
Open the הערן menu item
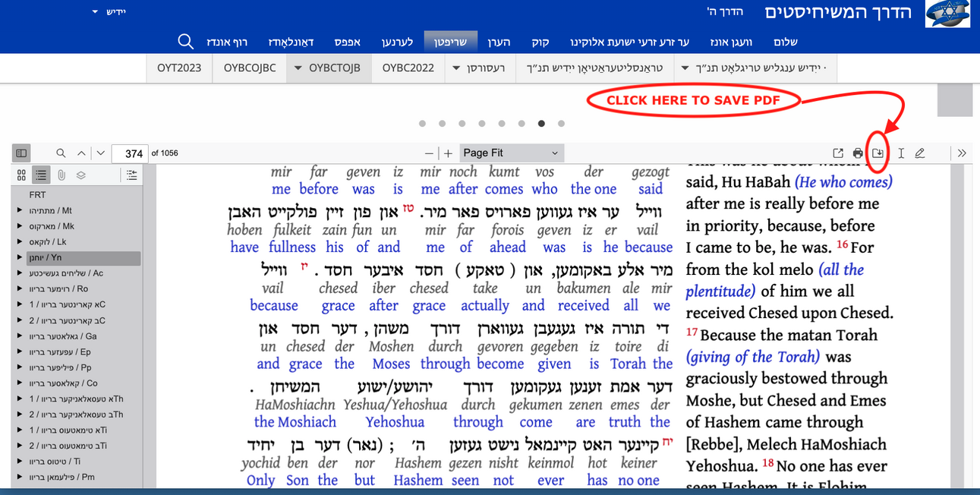click(x=499, y=42)
